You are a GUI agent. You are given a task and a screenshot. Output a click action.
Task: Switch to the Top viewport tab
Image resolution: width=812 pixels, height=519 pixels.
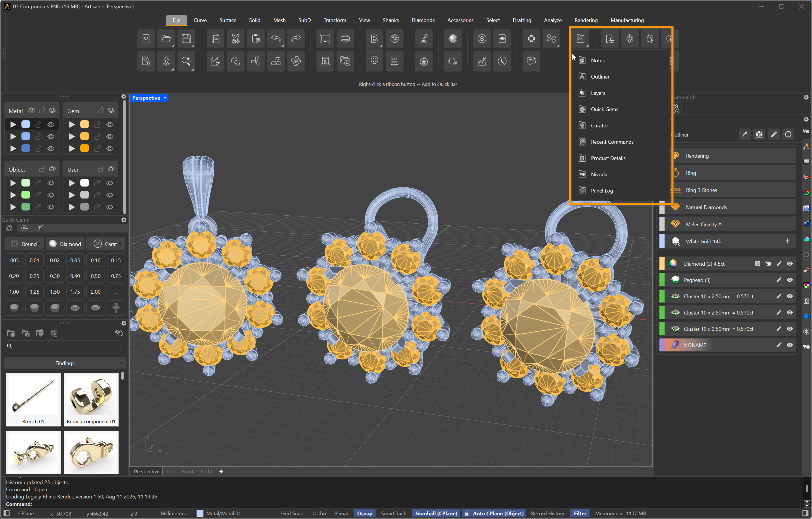(170, 472)
